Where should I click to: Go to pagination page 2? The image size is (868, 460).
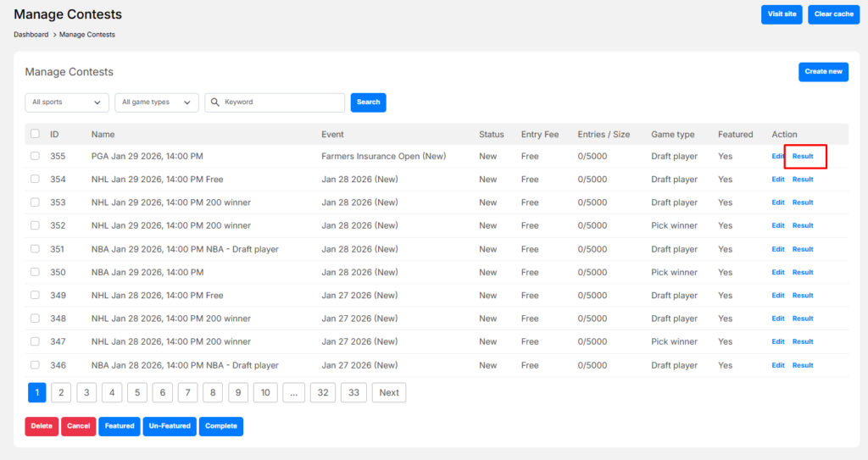point(61,392)
